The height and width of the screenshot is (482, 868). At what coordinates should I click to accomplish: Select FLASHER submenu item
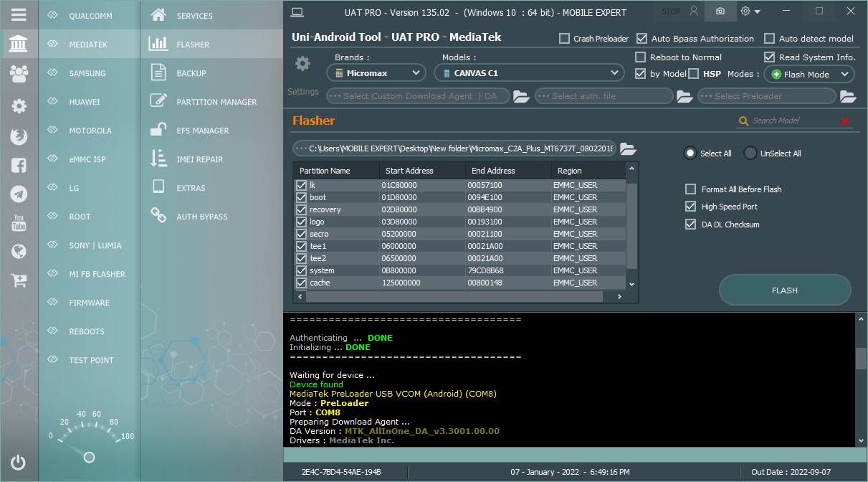[212, 44]
